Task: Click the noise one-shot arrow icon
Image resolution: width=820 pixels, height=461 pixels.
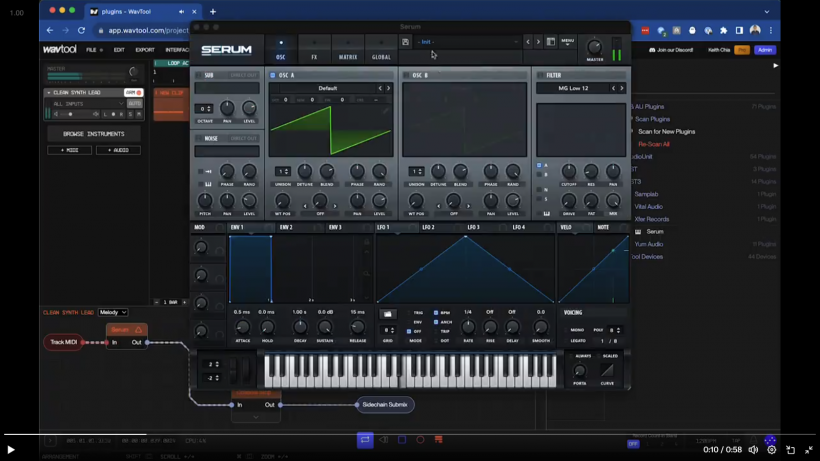Action: [208, 171]
